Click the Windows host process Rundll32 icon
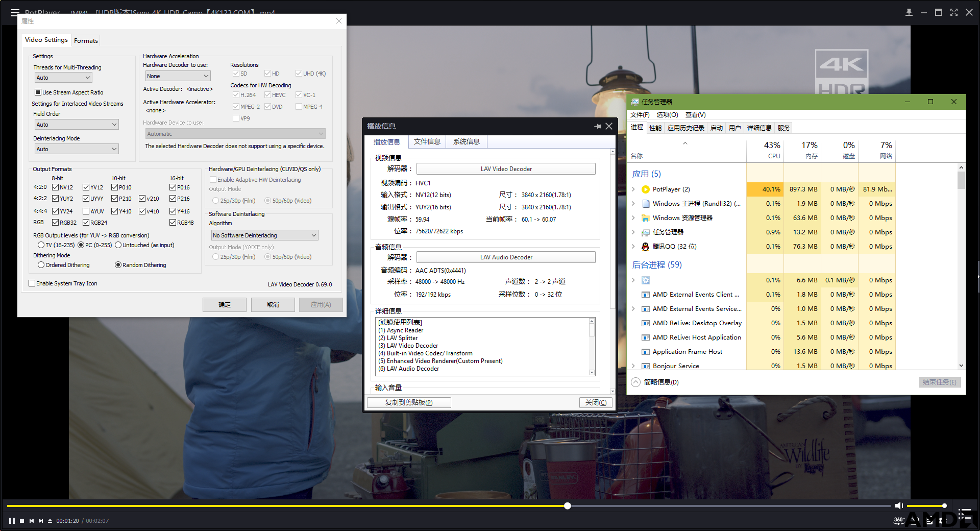This screenshot has width=980, height=531. point(646,204)
